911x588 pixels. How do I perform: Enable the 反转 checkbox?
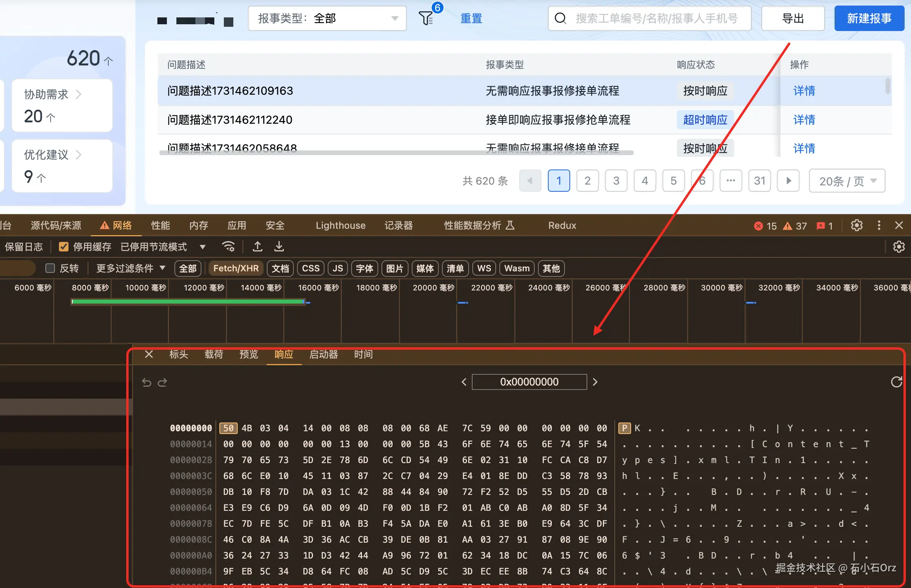point(50,268)
